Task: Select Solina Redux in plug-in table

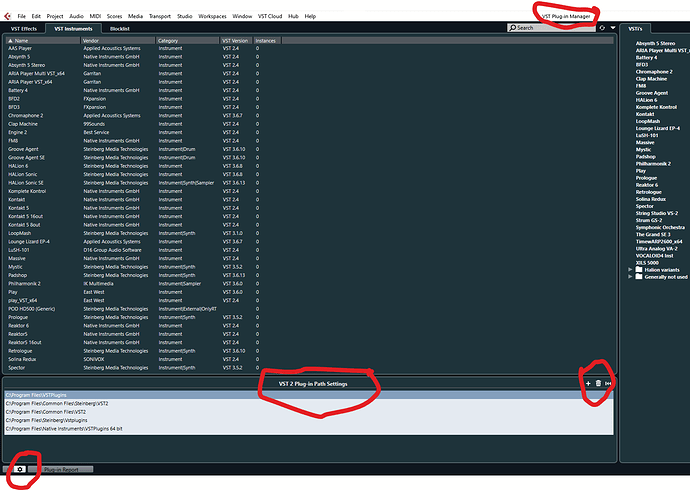Action: pos(22,359)
